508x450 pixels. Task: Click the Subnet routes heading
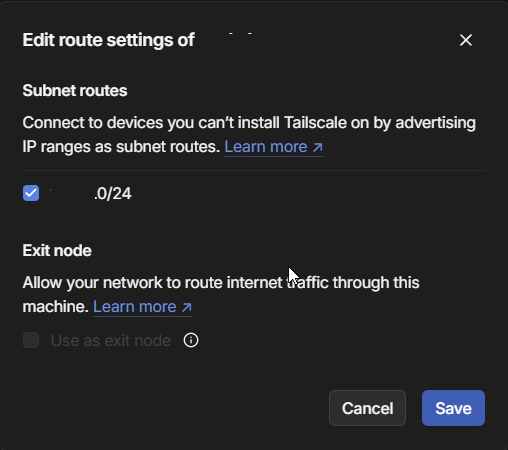tap(75, 91)
